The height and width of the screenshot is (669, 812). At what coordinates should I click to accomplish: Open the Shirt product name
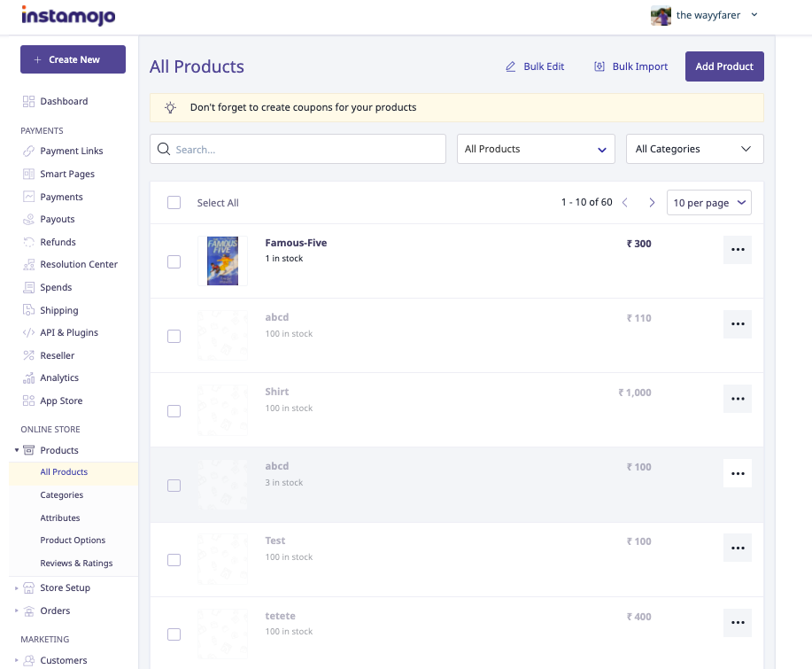277,392
